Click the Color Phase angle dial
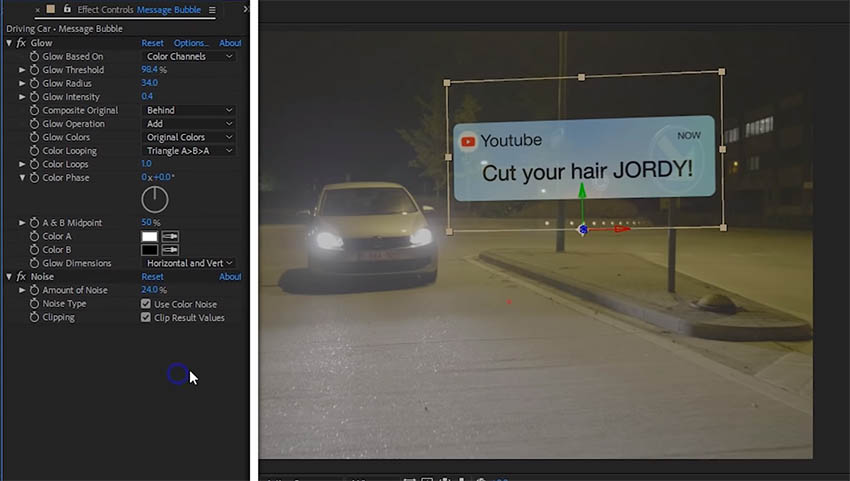The height and width of the screenshot is (481, 850). pyautogui.click(x=155, y=200)
